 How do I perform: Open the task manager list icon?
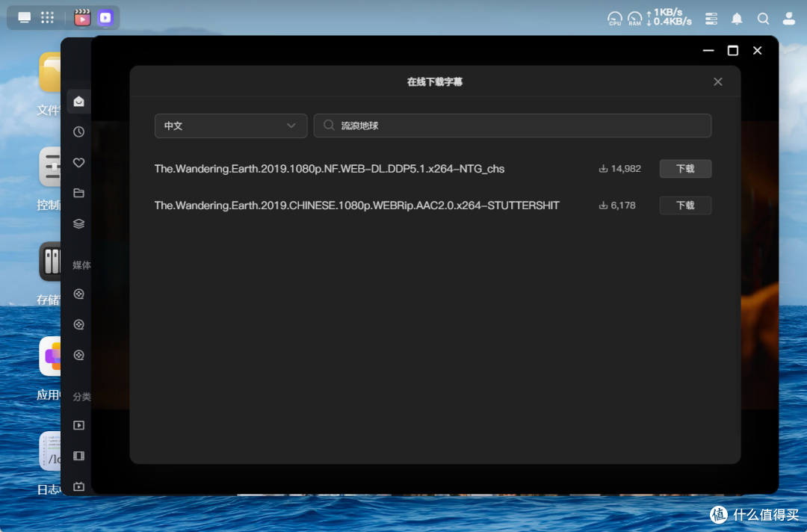(x=711, y=19)
